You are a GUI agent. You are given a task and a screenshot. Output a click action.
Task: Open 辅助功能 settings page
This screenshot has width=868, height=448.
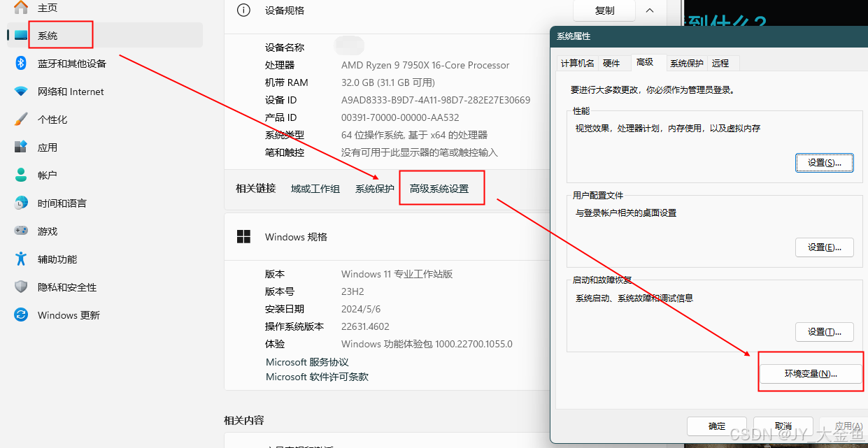coord(105,259)
